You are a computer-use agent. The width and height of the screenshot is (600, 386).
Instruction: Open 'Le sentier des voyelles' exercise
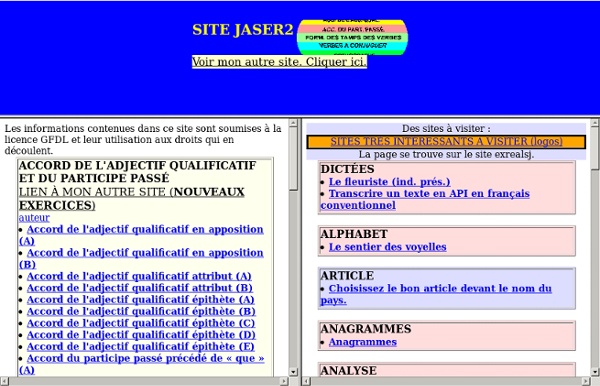(x=388, y=247)
